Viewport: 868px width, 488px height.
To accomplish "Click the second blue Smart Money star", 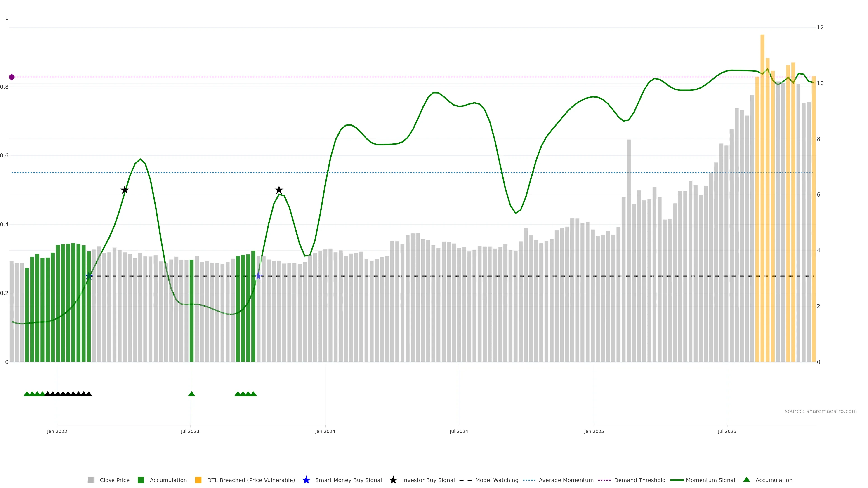I will tap(258, 276).
